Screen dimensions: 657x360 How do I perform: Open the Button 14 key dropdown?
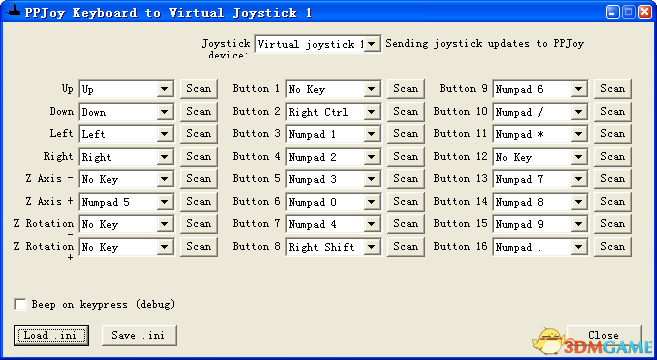tap(540, 202)
